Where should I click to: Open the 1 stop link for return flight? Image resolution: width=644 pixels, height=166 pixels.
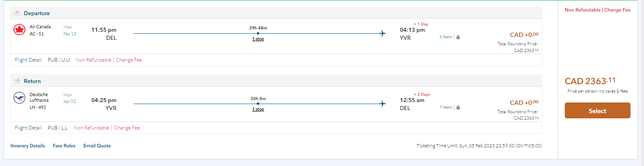coord(258,109)
